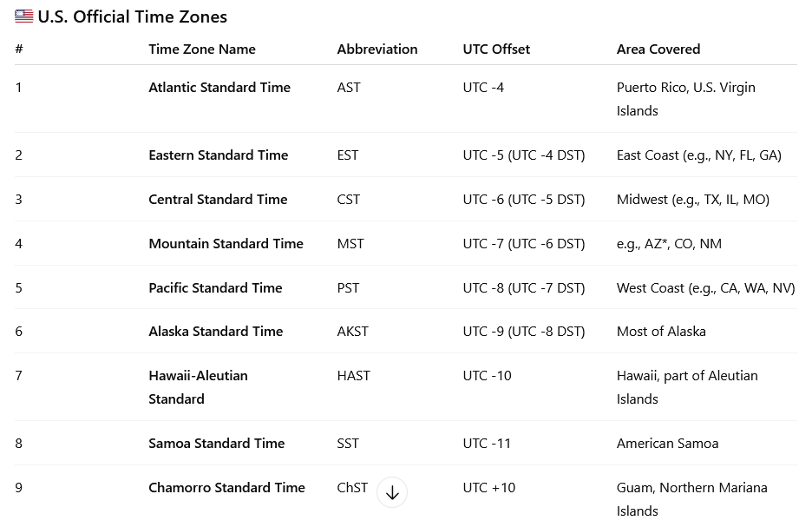Click the Area Covered column header

pyautogui.click(x=658, y=49)
